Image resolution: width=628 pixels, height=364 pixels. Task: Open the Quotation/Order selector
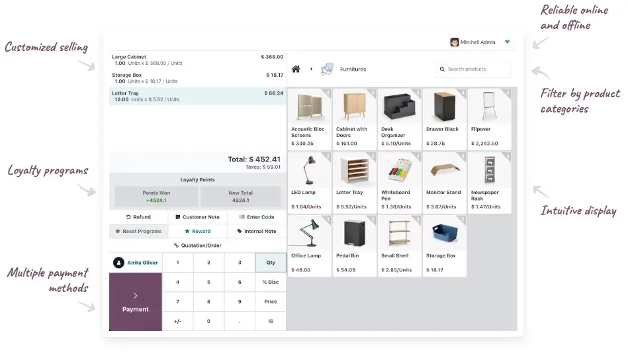(197, 246)
